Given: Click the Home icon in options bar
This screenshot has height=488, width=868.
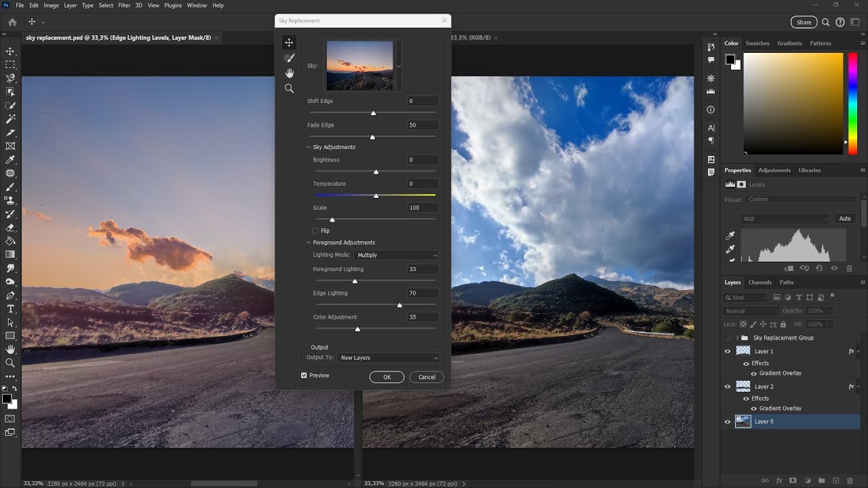Looking at the screenshot, I should point(12,22).
